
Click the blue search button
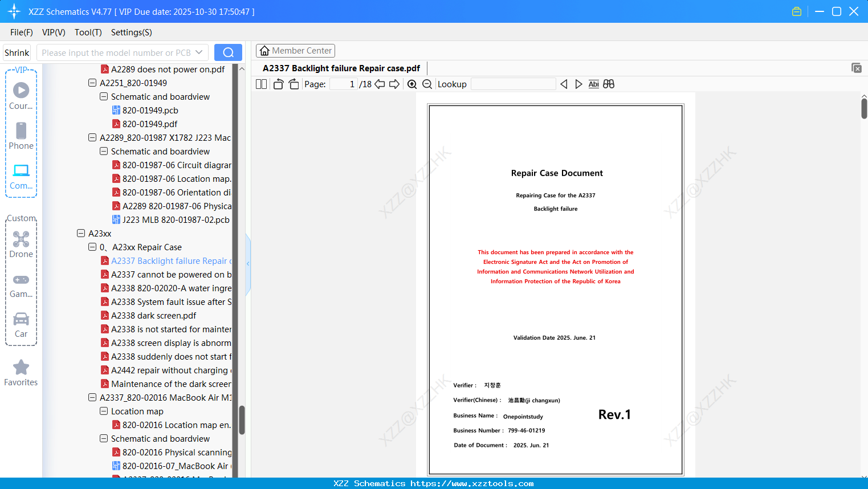[x=228, y=52]
